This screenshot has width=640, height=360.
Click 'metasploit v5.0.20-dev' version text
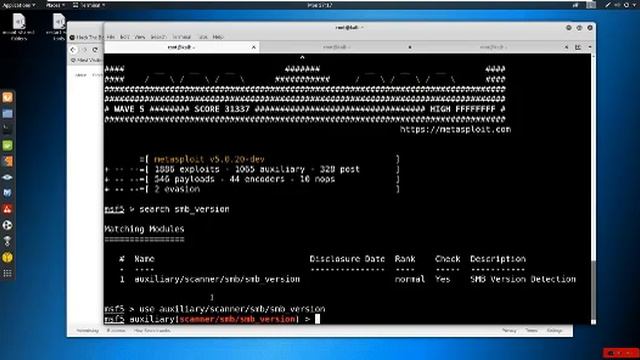[x=209, y=159]
